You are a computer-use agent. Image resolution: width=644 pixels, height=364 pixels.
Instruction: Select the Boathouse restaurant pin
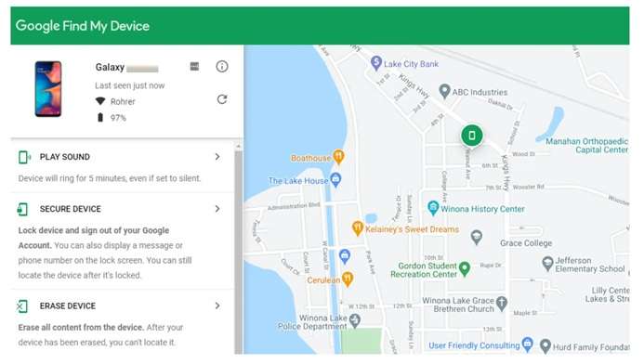pyautogui.click(x=338, y=157)
